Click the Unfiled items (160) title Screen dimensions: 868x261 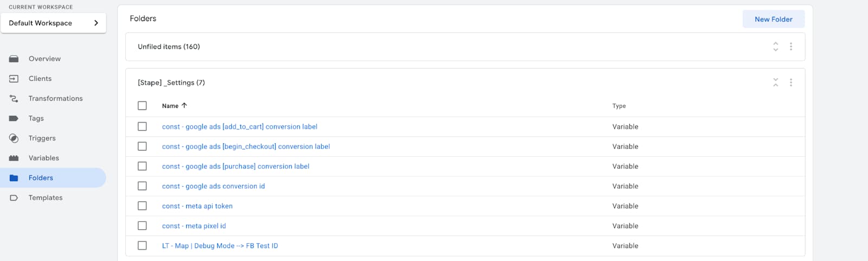pos(169,47)
